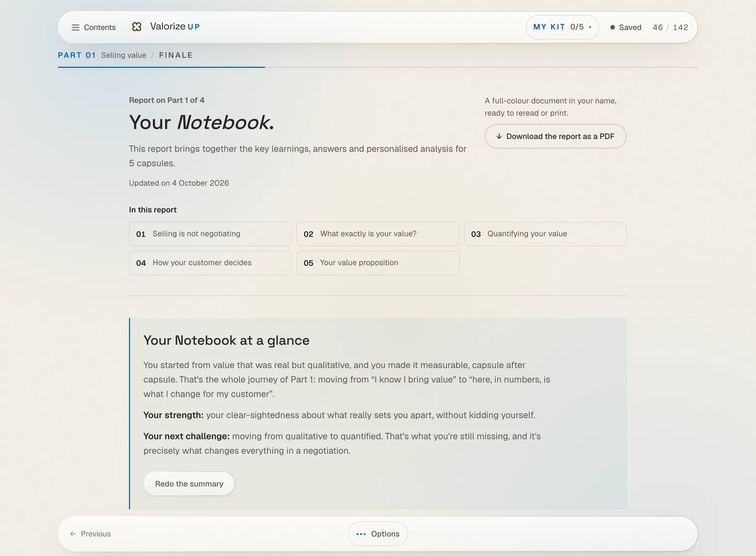Click the Your next challenge: bold label
Image resolution: width=756 pixels, height=556 pixels.
186,436
